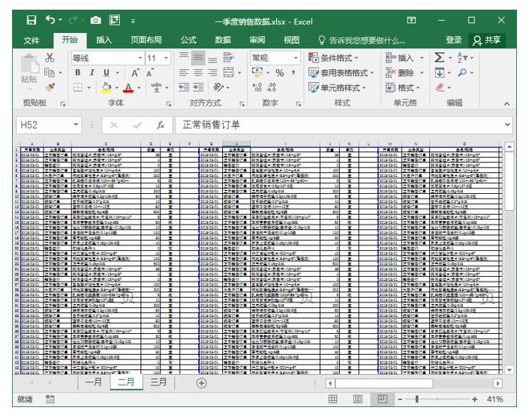
Task: Open Format as Table (套用表格格式)
Action: point(341,72)
